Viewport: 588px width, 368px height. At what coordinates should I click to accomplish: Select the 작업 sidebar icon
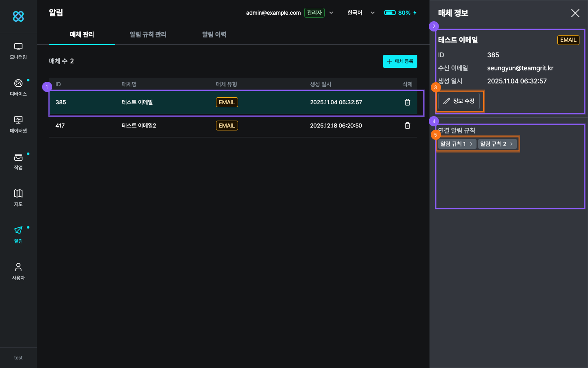(18, 162)
